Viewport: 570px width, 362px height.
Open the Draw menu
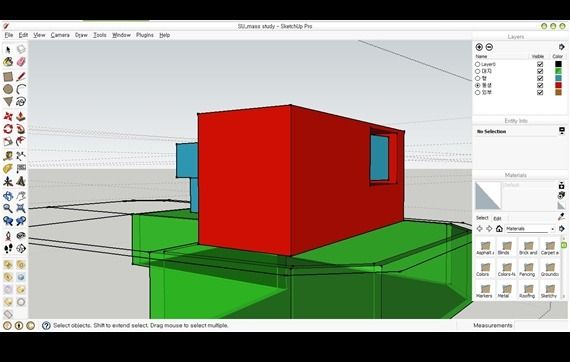tap(81, 35)
